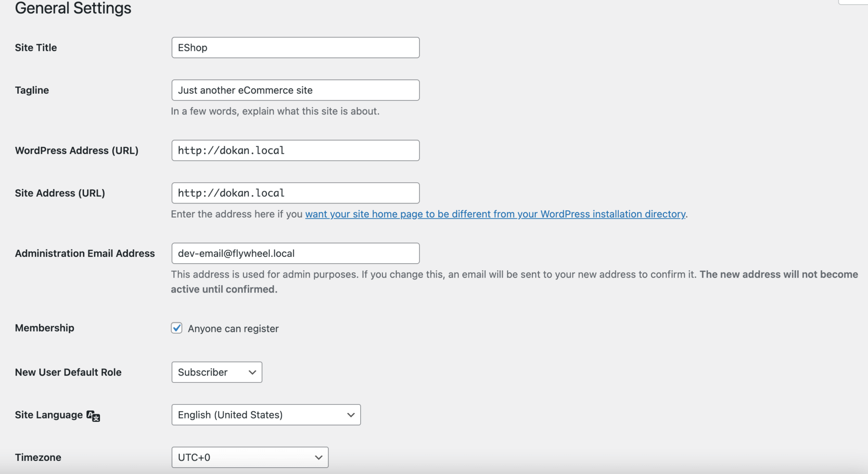Image resolution: width=868 pixels, height=474 pixels.
Task: Click the Tagline field "Just another eCommerce site"
Action: point(295,90)
